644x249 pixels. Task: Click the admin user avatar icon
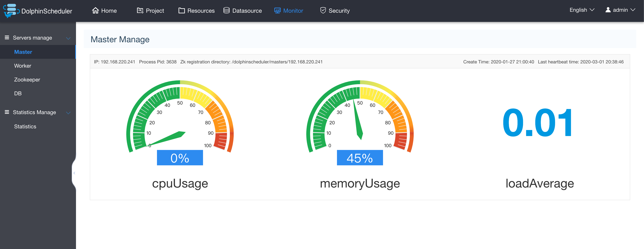pos(608,10)
